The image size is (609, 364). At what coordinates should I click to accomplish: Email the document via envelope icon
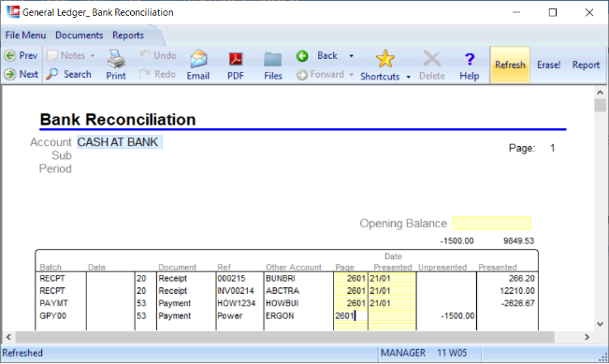(198, 65)
